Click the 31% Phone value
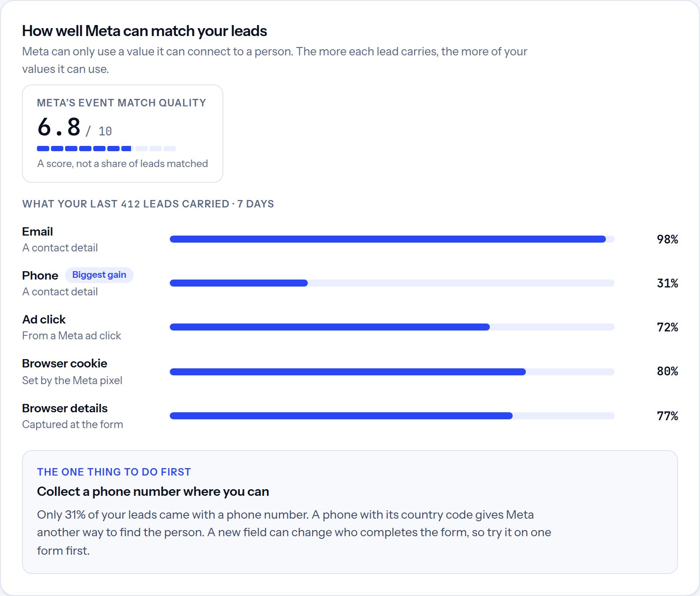The image size is (700, 596). tap(667, 283)
